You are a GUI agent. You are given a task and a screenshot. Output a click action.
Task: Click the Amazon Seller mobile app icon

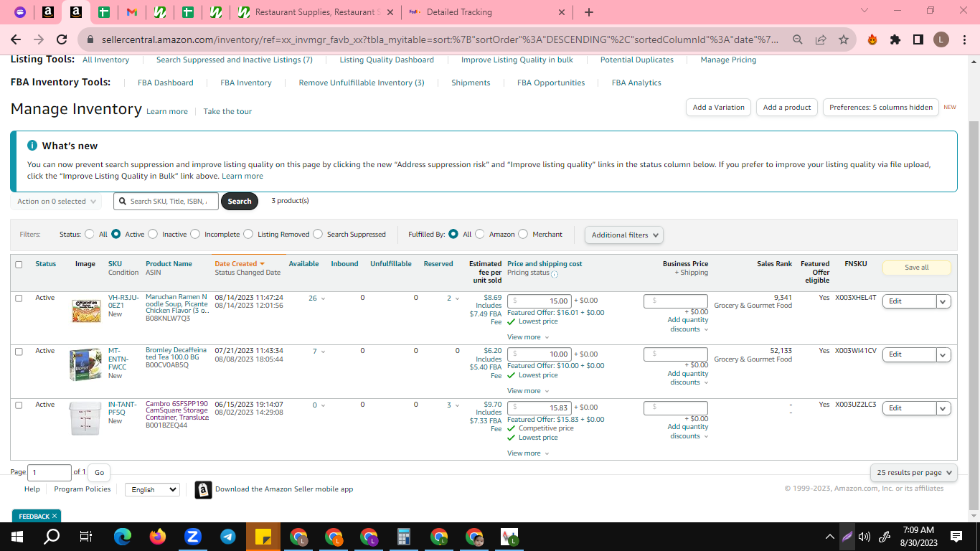[x=203, y=489]
